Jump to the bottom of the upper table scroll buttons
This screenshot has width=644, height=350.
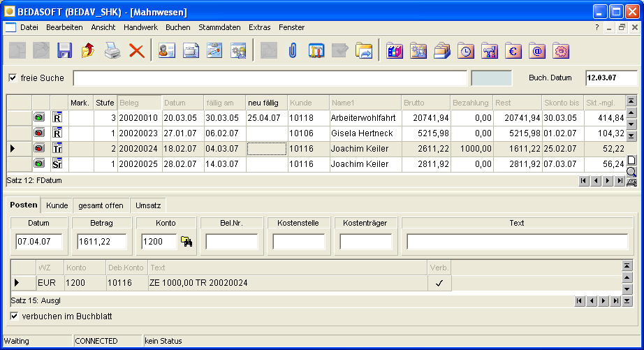[631, 136]
